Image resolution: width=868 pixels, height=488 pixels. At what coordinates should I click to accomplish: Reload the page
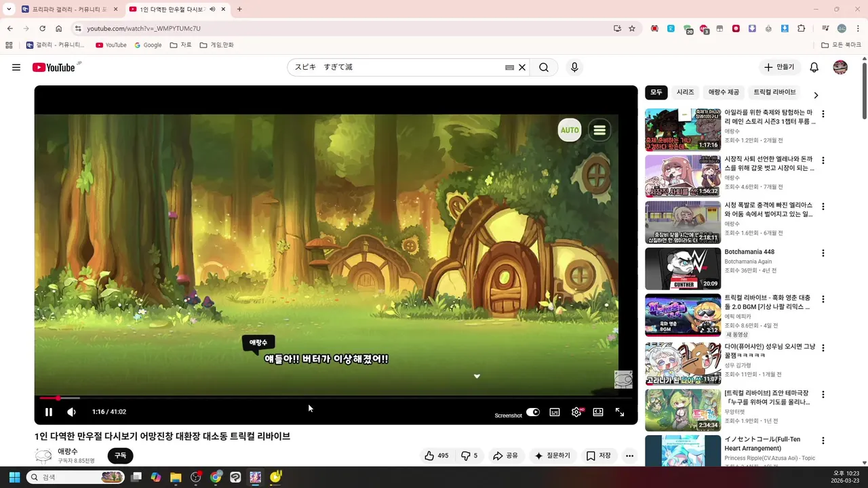point(42,28)
